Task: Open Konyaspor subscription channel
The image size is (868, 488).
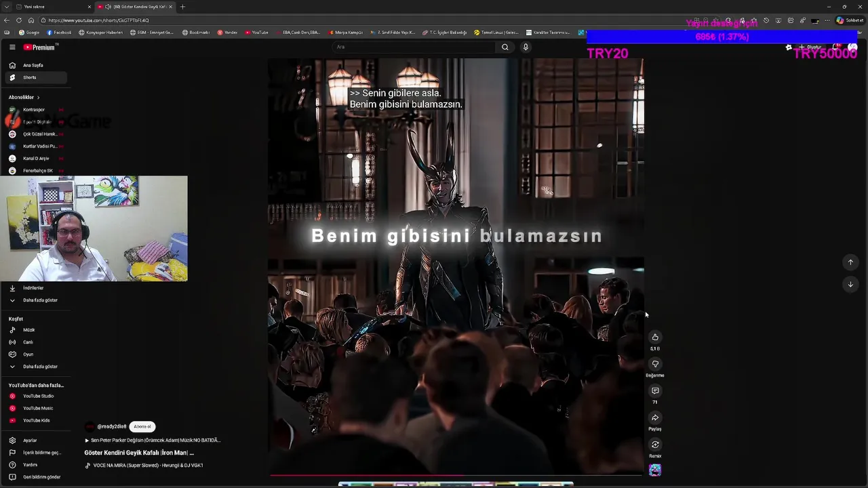Action: (x=35, y=110)
